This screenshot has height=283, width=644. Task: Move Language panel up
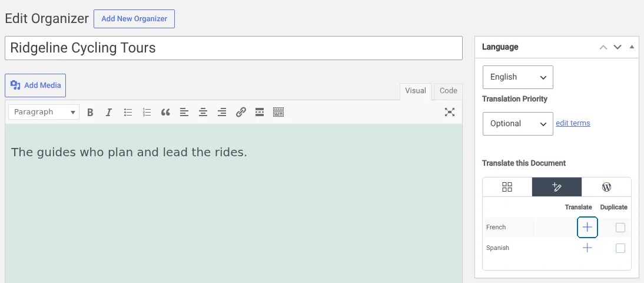(603, 47)
